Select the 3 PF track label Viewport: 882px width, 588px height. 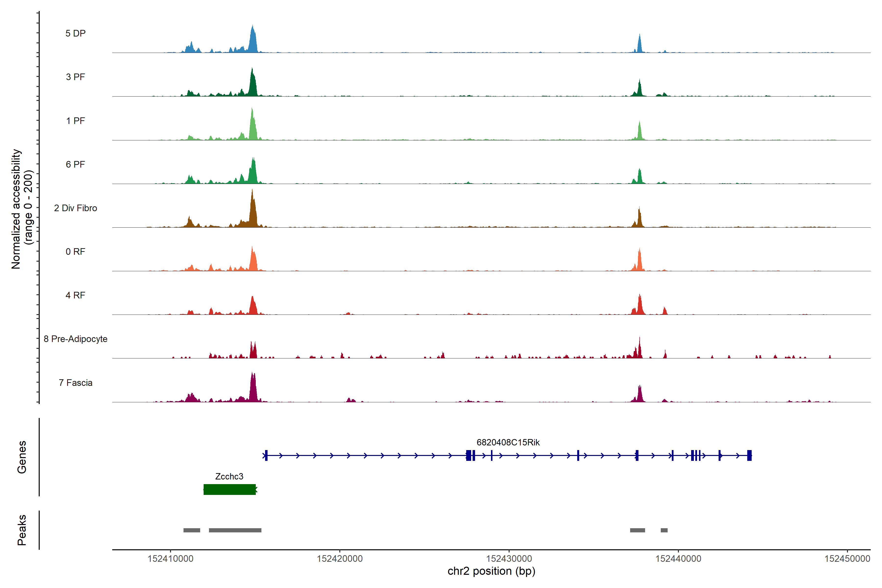(75, 77)
